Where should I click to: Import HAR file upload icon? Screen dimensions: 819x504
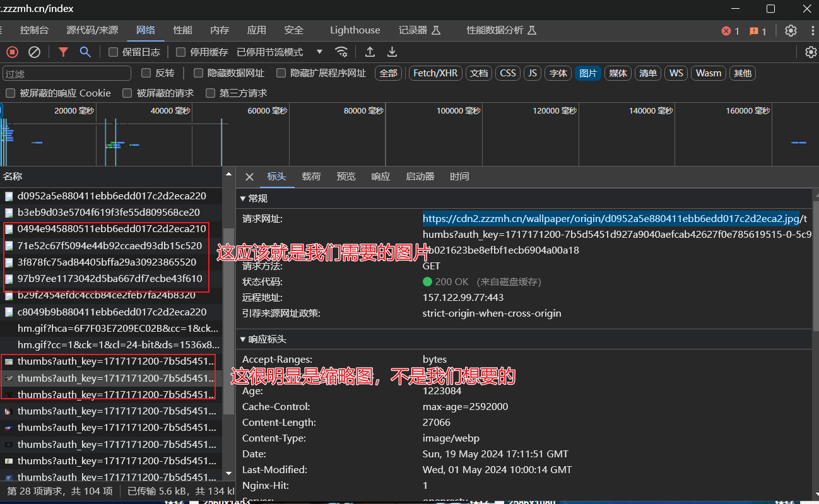(370, 52)
